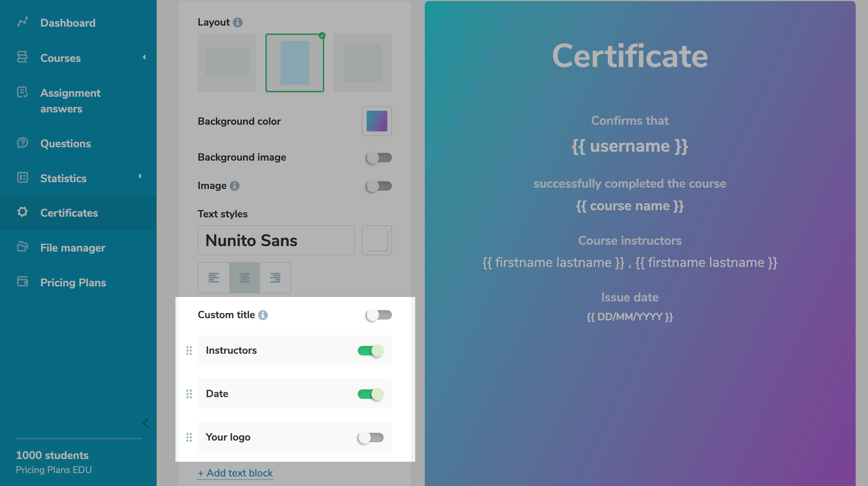Click info icon beside Image label
This screenshot has width=868, height=486.
[x=235, y=186]
